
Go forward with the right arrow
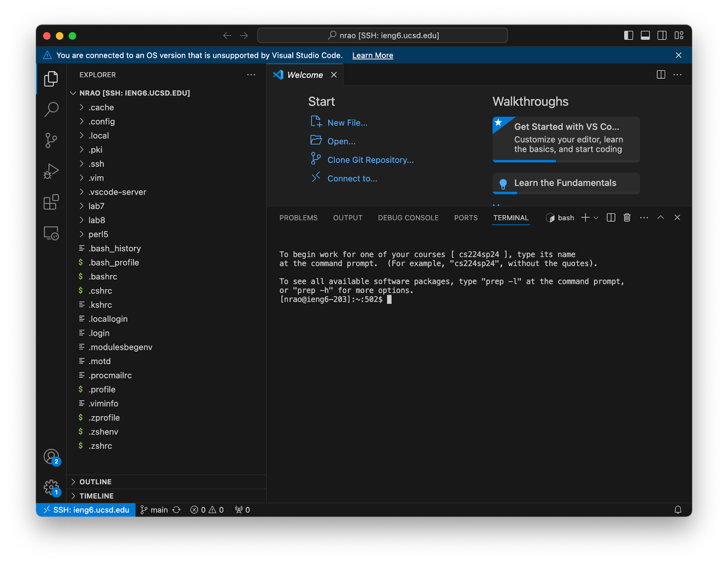tap(244, 36)
